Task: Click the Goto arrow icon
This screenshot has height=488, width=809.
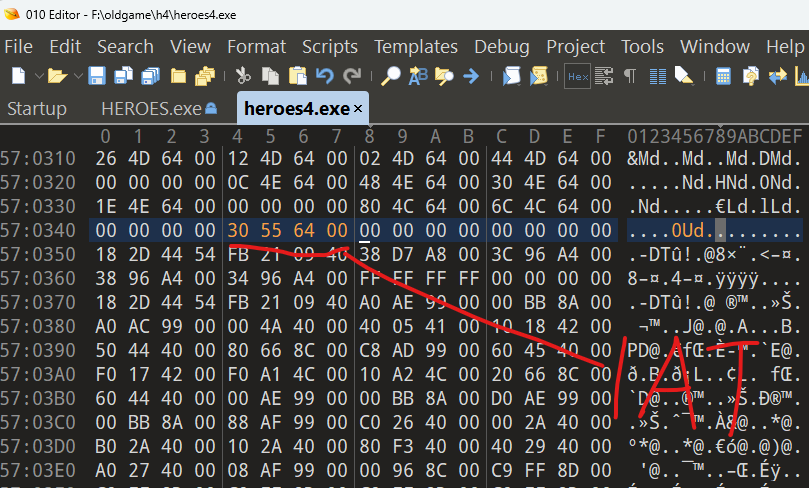Action: [x=471, y=76]
